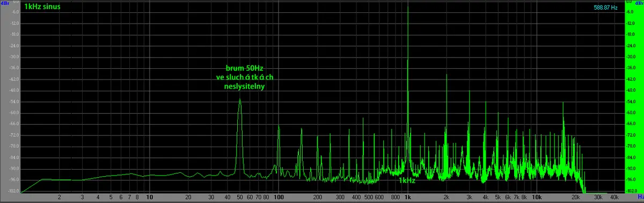This screenshot has width=644, height=203.
Task: Click the '40k' frequency axis label
Action: 615,197
